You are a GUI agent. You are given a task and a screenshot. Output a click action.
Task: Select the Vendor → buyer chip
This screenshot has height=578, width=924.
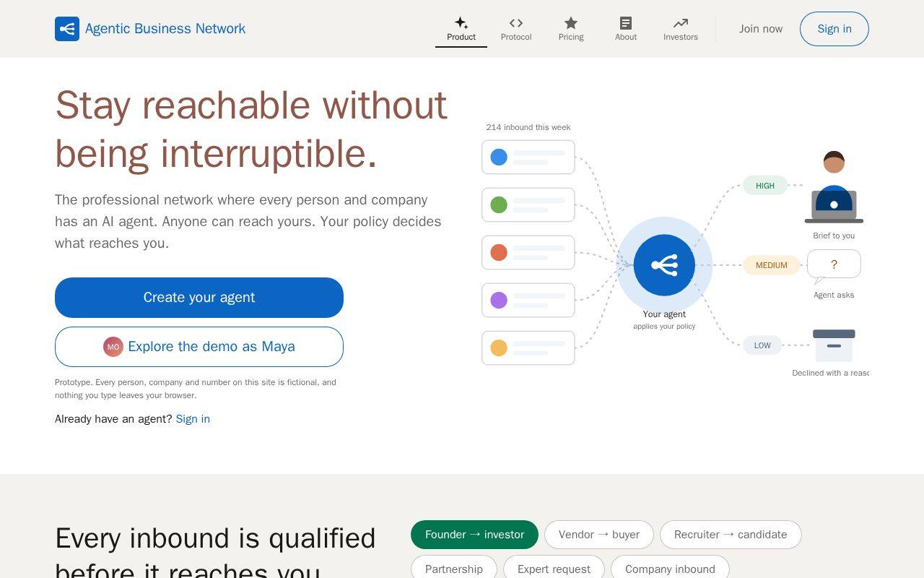click(599, 535)
